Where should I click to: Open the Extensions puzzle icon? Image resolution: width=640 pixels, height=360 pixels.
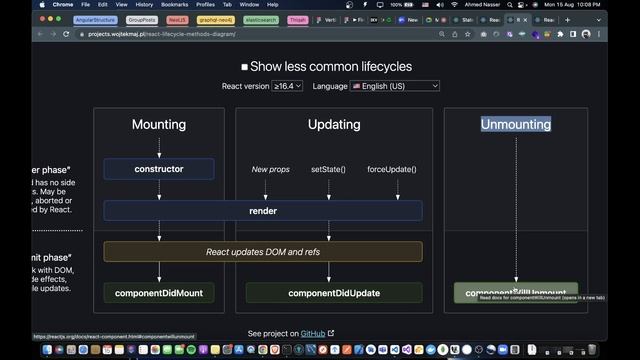560,34
